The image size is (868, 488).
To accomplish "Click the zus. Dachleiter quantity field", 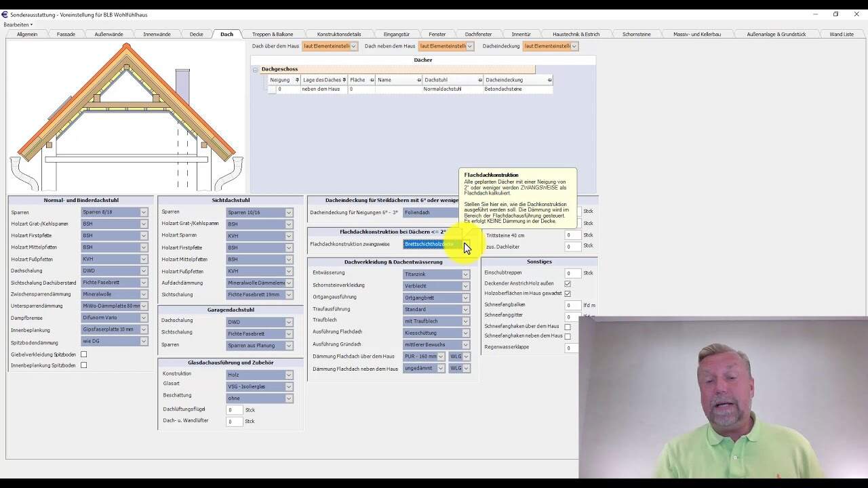I will click(x=573, y=247).
